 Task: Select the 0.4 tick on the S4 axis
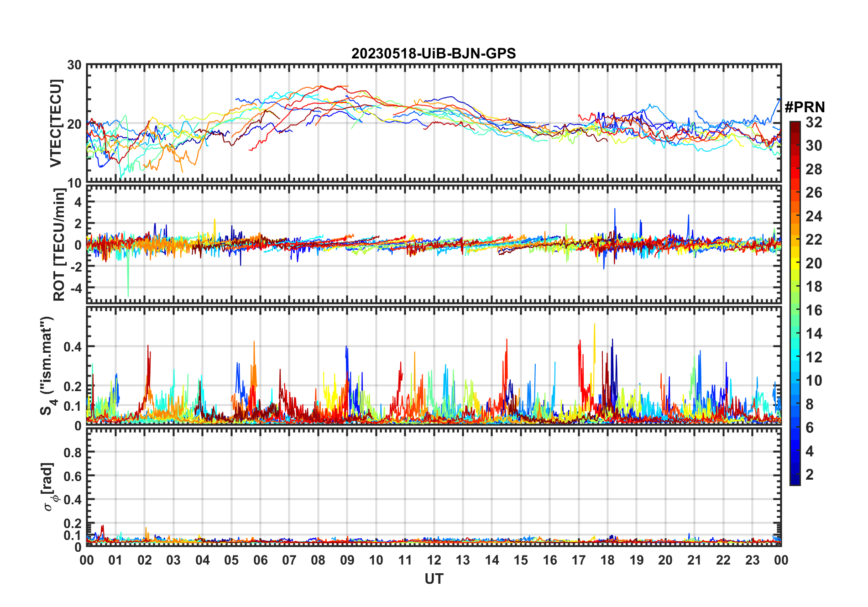click(x=73, y=347)
